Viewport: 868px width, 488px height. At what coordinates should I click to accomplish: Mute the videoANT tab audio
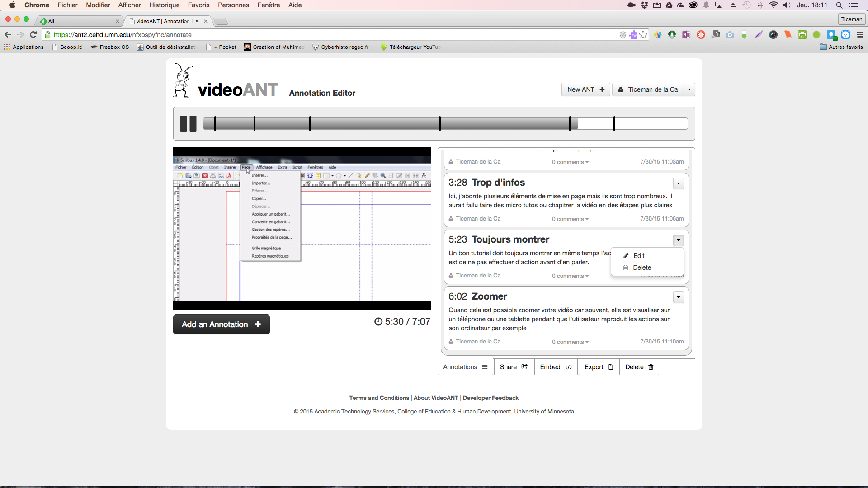(x=198, y=21)
